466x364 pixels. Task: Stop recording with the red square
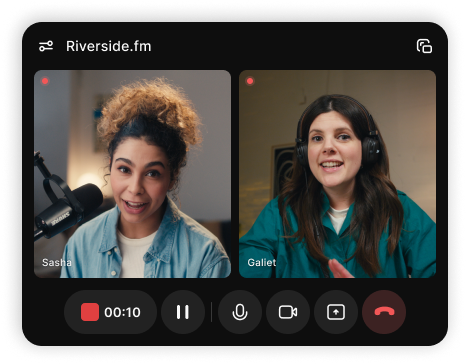click(x=90, y=312)
